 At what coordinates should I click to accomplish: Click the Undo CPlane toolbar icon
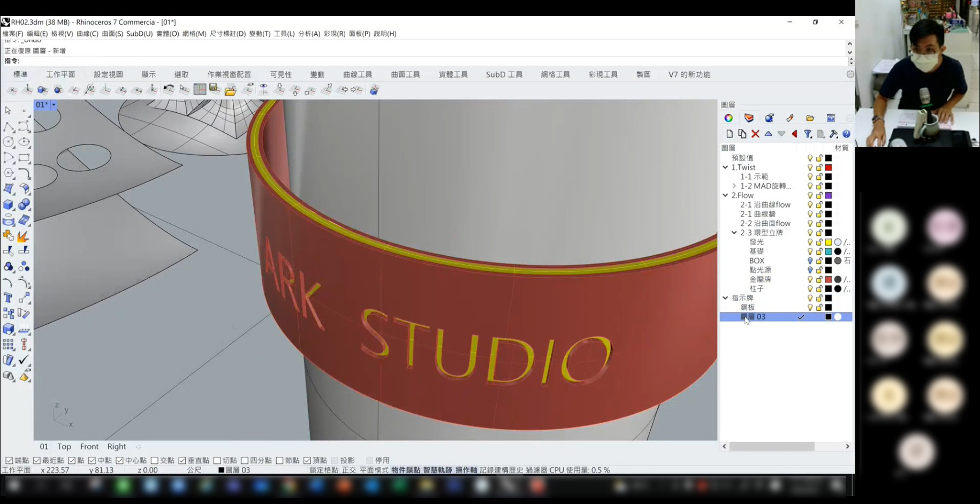click(x=169, y=89)
